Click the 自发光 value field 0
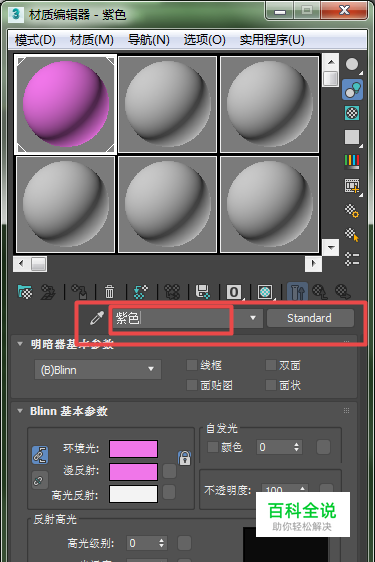 click(274, 447)
